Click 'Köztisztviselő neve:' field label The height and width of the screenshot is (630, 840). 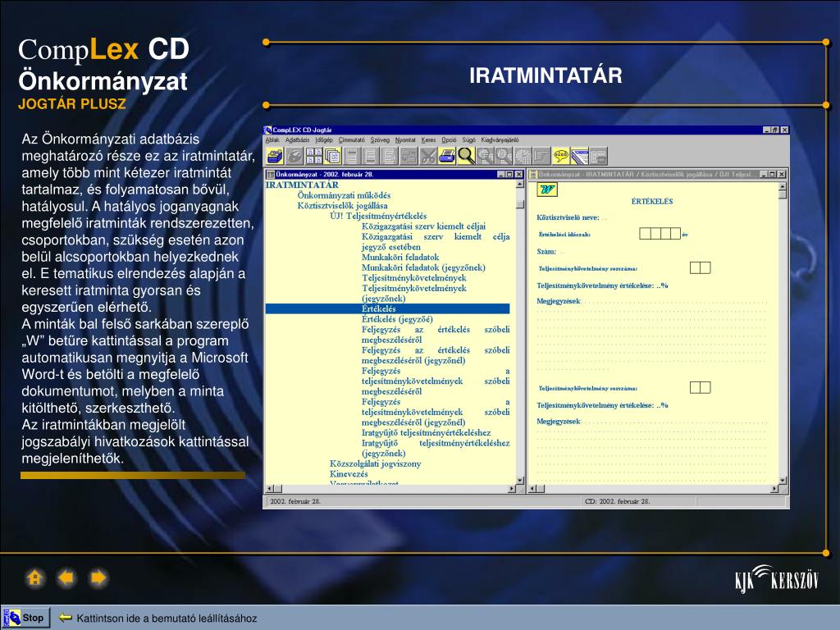pos(568,217)
